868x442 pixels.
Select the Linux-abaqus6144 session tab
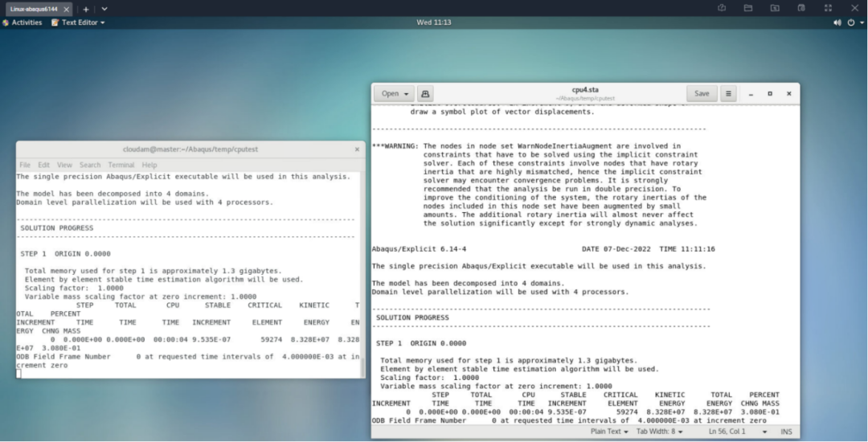39,9
